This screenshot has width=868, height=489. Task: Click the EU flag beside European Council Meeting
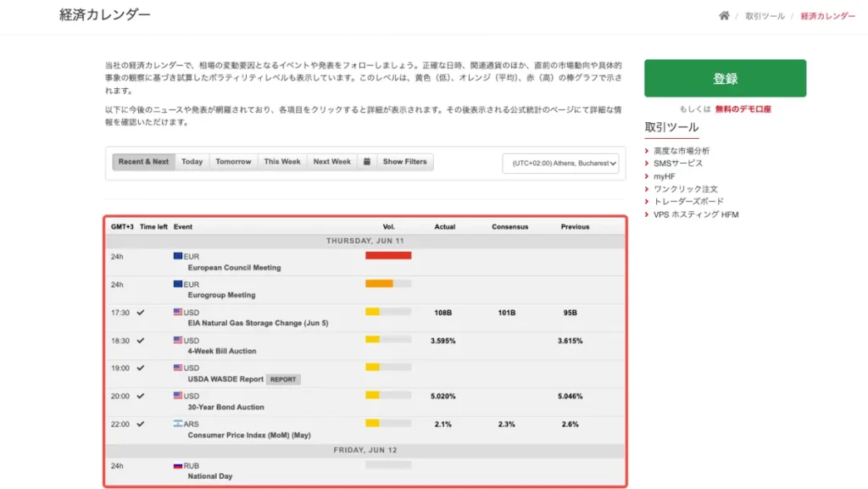(178, 256)
